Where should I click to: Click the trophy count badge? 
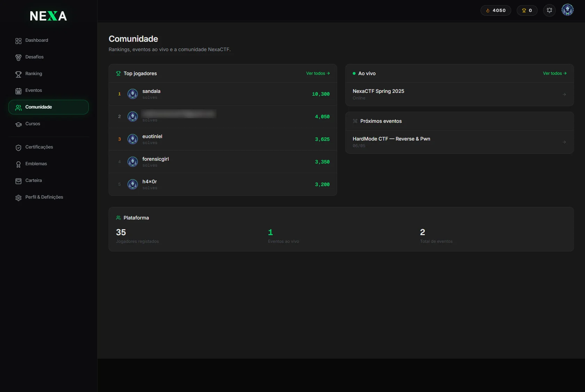click(x=527, y=10)
